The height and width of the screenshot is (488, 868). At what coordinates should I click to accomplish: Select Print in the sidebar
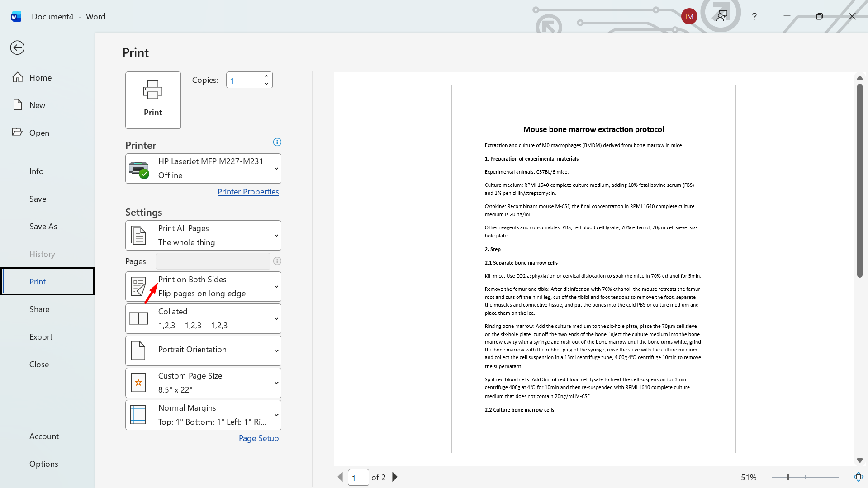pyautogui.click(x=47, y=281)
